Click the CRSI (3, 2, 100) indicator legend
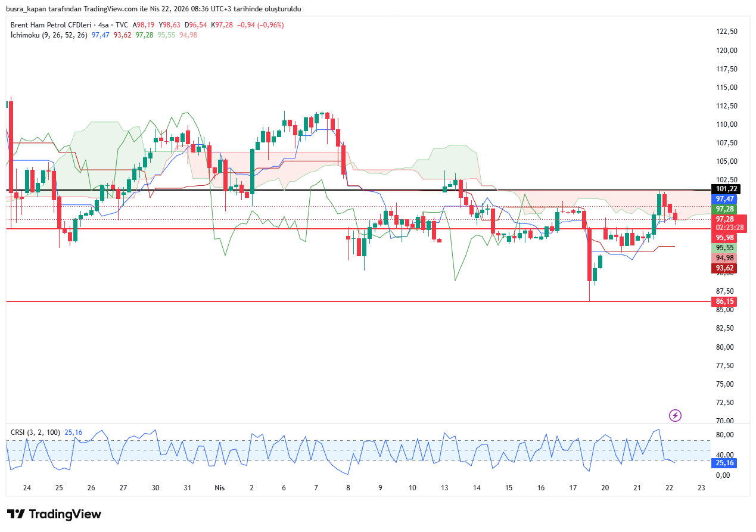Screen dimensions: 756x532 [36, 432]
